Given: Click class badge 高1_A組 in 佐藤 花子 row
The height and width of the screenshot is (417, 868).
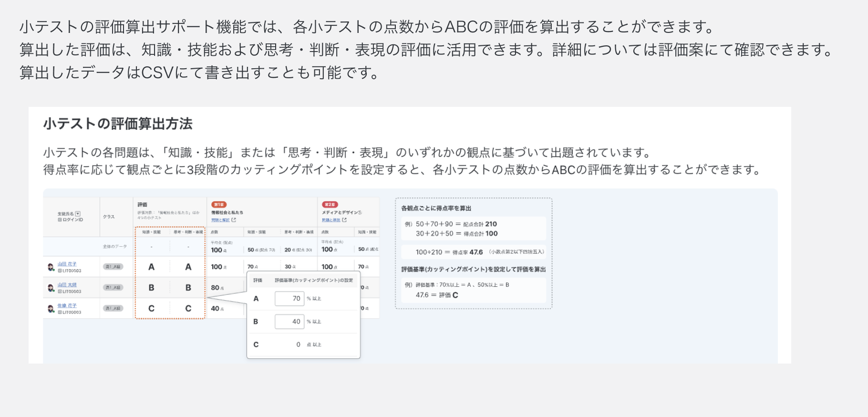Looking at the screenshot, I should click(x=114, y=309).
